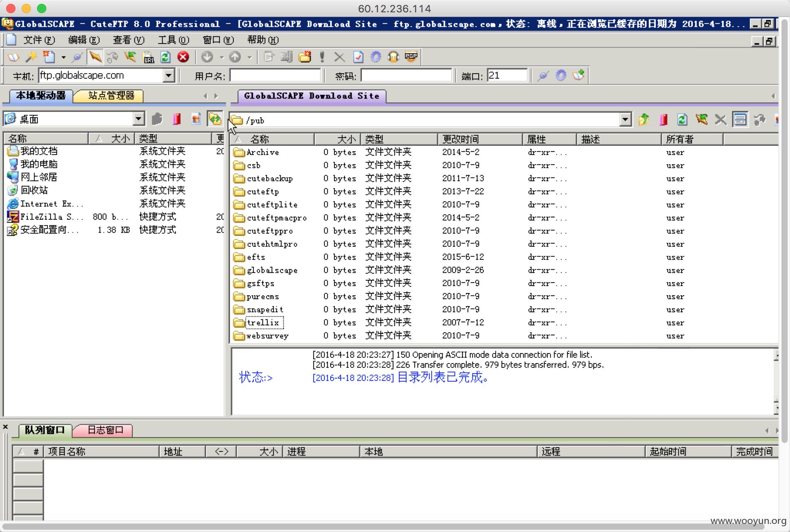
Task: Select GlobalSCAPE Download Site tab
Action: (x=312, y=96)
